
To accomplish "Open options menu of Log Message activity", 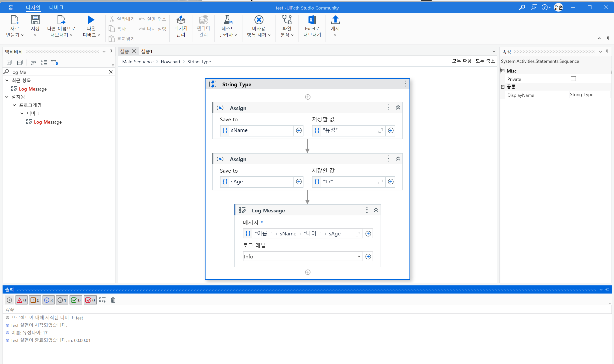I will point(367,210).
